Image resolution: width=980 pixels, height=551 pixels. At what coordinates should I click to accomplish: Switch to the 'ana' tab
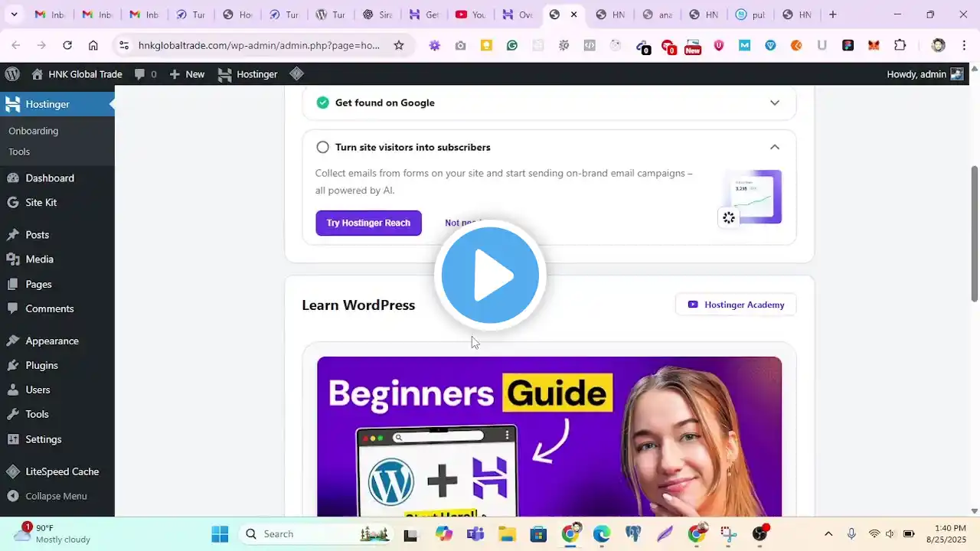point(658,15)
